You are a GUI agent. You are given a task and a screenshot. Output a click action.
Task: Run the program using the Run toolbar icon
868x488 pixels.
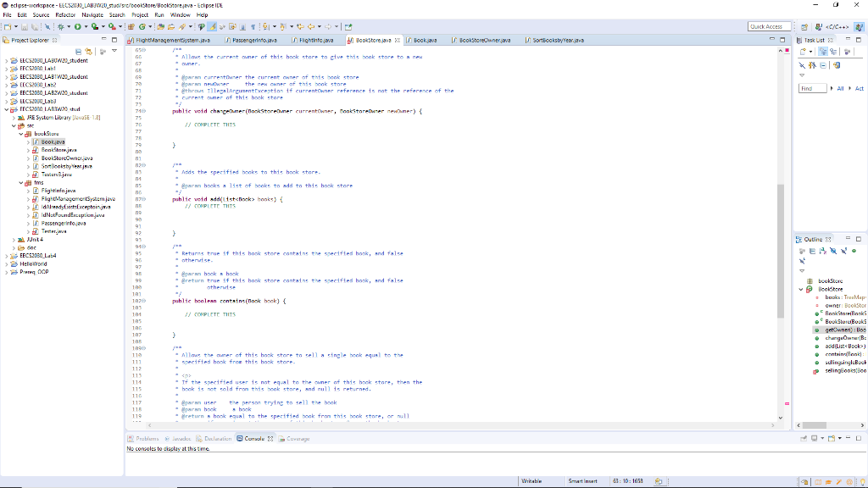[78, 28]
